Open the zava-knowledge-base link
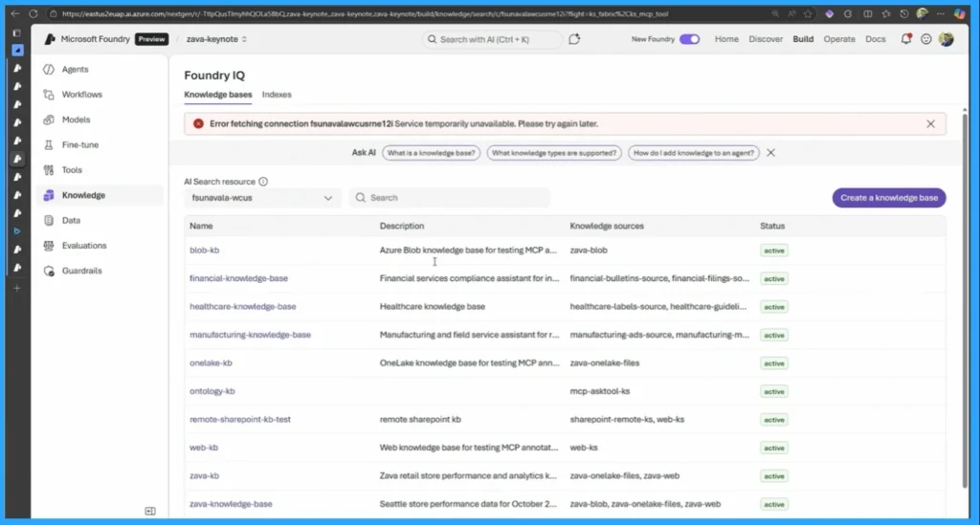This screenshot has width=980, height=525. [x=231, y=504]
